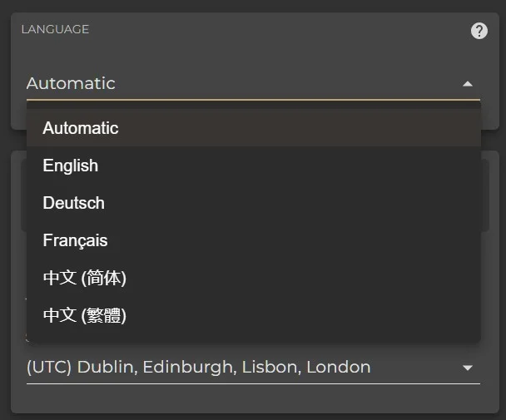
Task: Pick Deutsch as the language
Action: 253,203
